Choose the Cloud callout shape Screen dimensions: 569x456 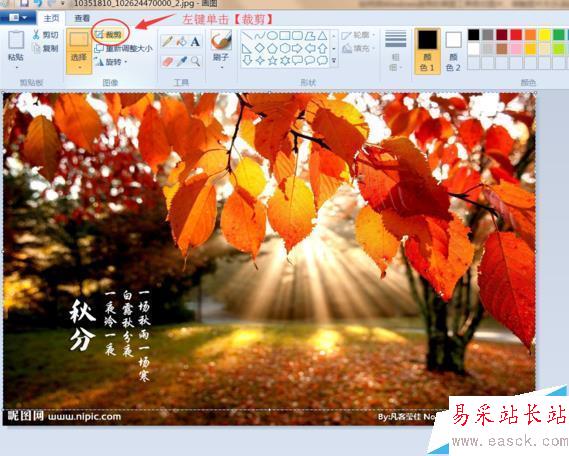click(322, 60)
